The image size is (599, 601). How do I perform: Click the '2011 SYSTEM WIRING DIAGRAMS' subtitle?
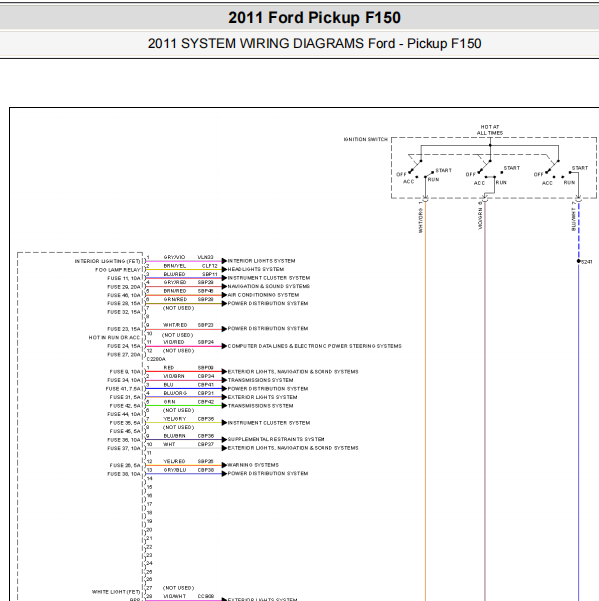(x=314, y=44)
